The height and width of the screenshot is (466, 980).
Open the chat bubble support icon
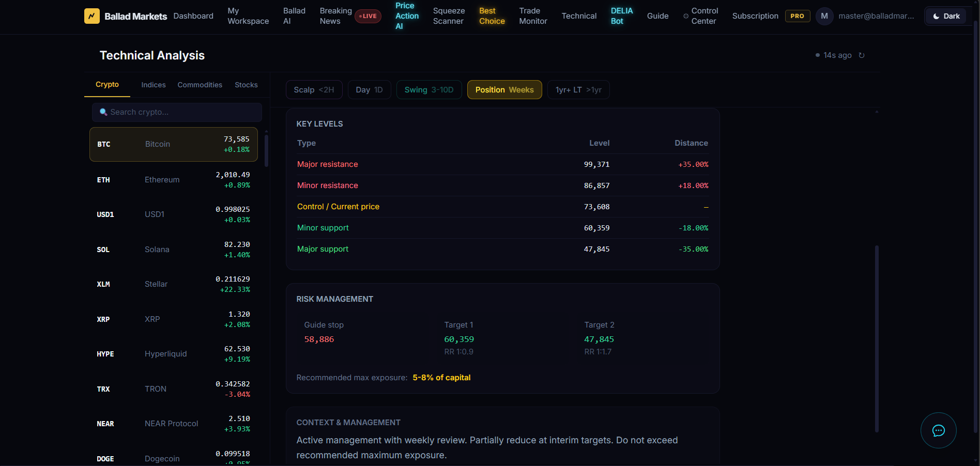tap(938, 430)
